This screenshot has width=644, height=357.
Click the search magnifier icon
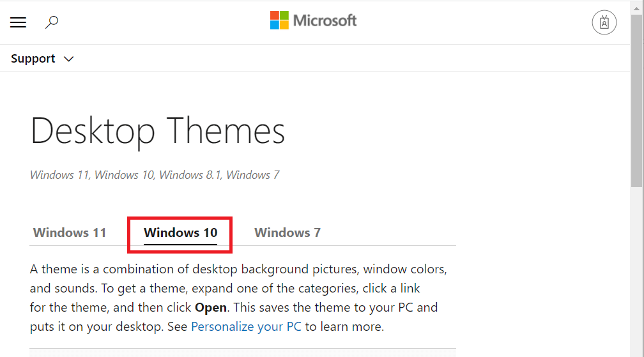52,22
